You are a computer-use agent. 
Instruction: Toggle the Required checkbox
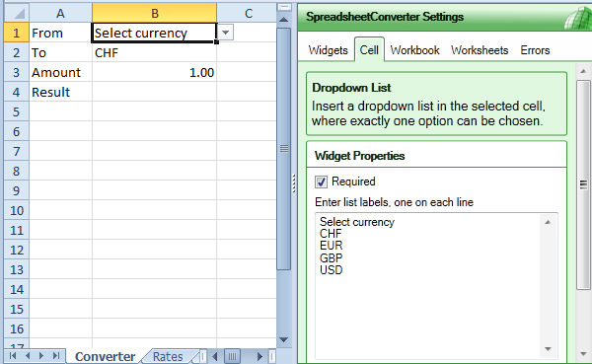click(x=321, y=182)
